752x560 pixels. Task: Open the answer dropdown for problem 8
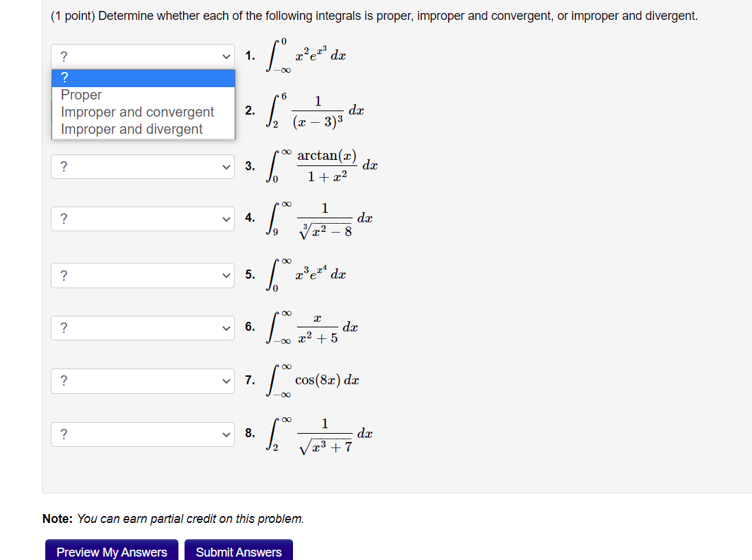142,434
